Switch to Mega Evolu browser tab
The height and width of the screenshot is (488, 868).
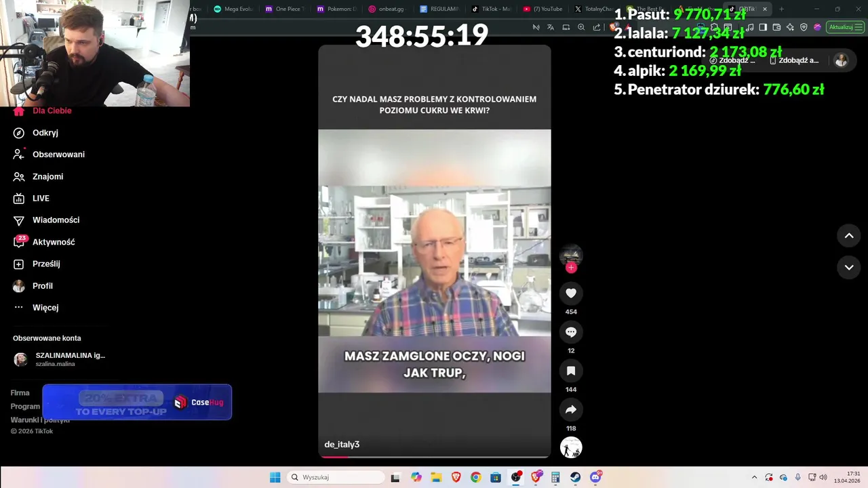click(233, 9)
